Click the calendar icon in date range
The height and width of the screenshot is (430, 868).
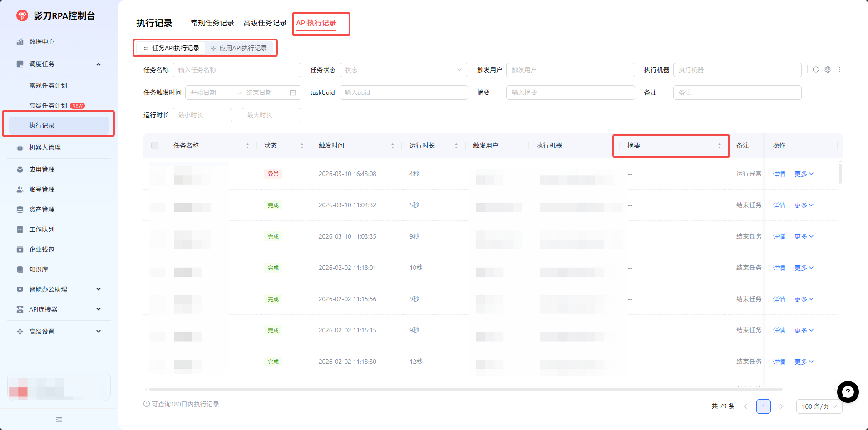tap(293, 93)
